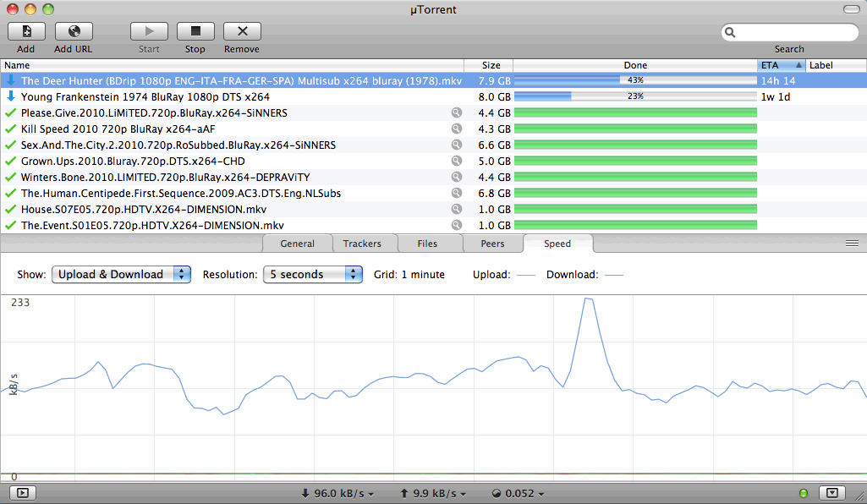Image resolution: width=867 pixels, height=504 pixels.
Task: Select Young Frankenstein 1974 torrent row
Action: coord(433,96)
